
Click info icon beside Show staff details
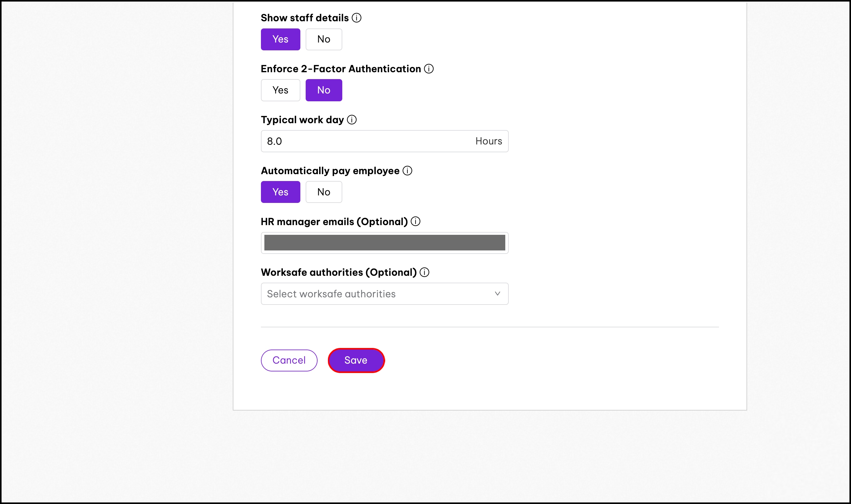[x=356, y=18]
